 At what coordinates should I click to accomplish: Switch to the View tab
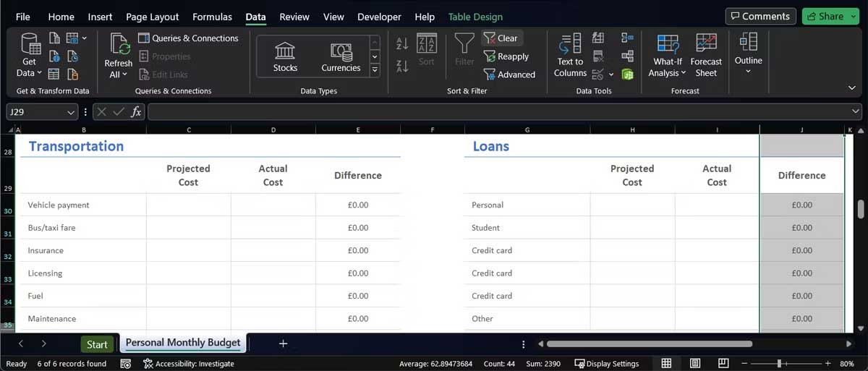pos(333,17)
